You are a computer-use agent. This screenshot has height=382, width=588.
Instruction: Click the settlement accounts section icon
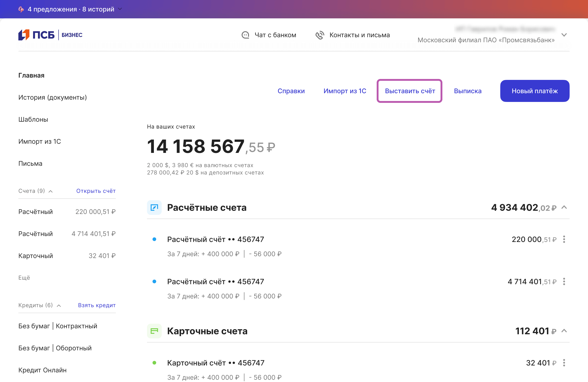point(154,208)
